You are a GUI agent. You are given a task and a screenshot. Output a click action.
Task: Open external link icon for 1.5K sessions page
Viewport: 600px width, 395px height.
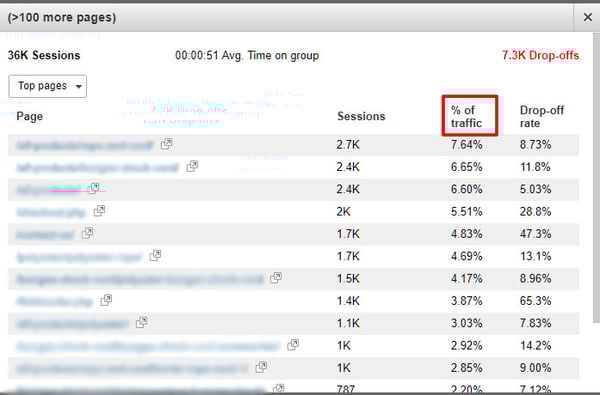[x=276, y=278]
